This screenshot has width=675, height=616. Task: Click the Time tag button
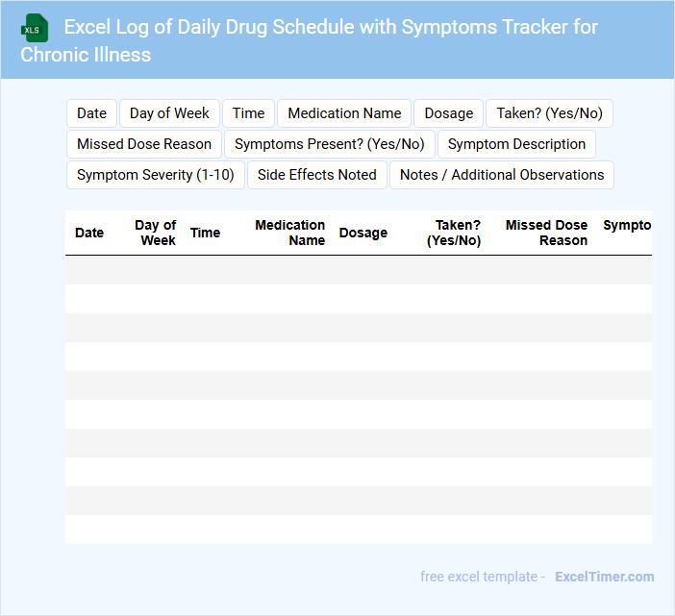point(248,113)
